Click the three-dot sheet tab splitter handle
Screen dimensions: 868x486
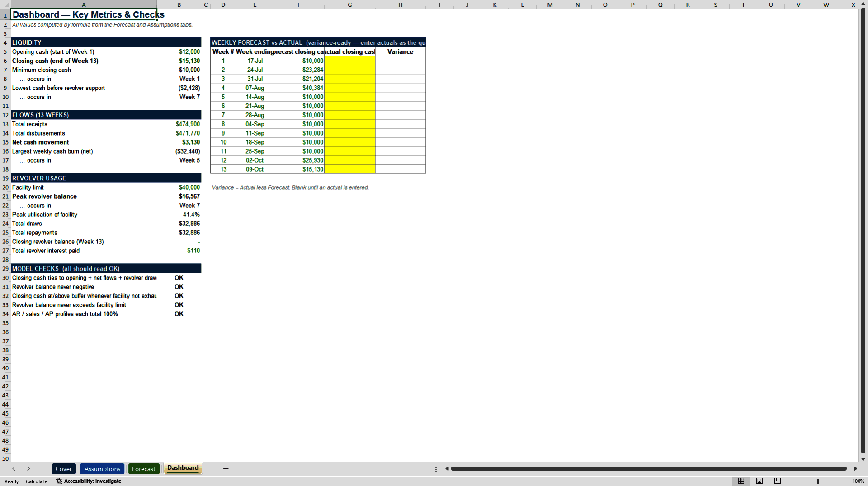click(436, 469)
